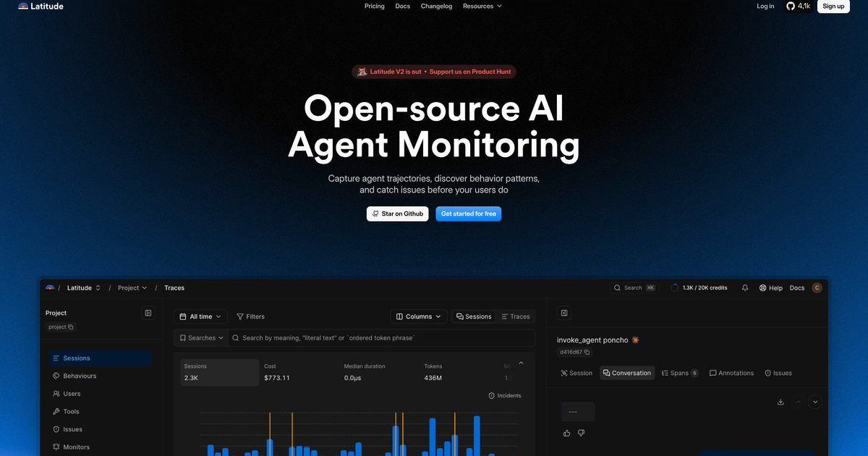
Task: Open the Latitude workspace switcher
Action: coord(84,288)
